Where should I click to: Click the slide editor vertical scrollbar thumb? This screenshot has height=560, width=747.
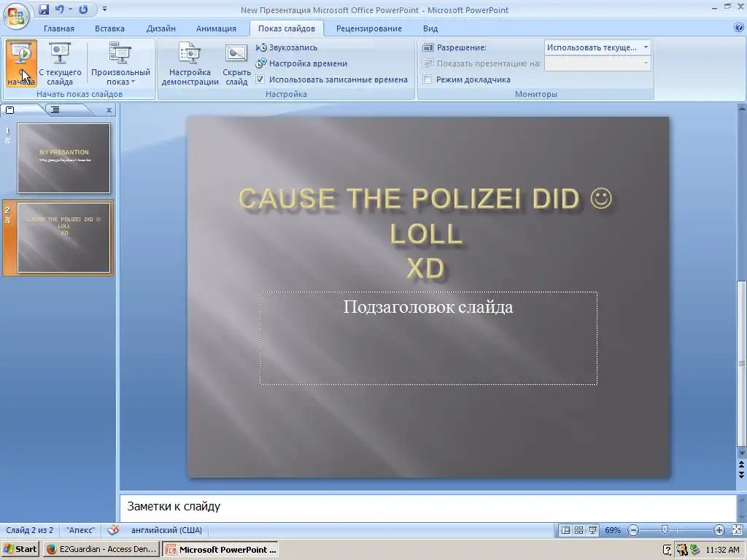tap(742, 364)
